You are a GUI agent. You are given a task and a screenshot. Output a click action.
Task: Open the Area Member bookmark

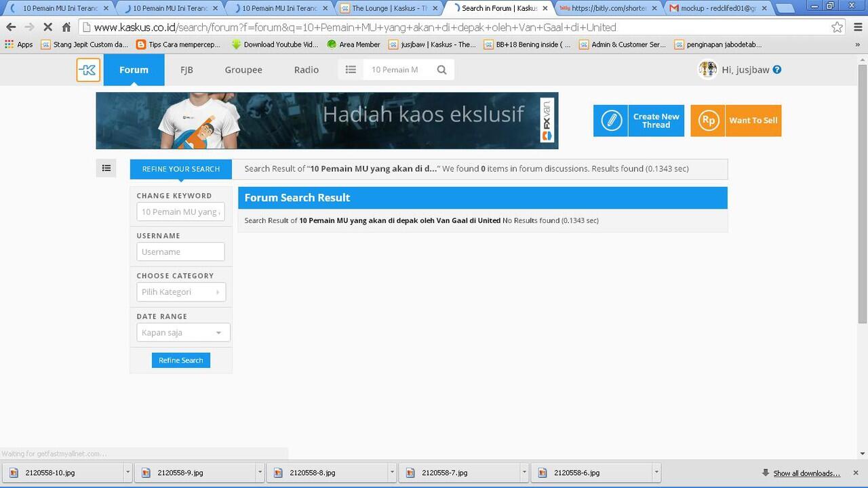tap(353, 44)
